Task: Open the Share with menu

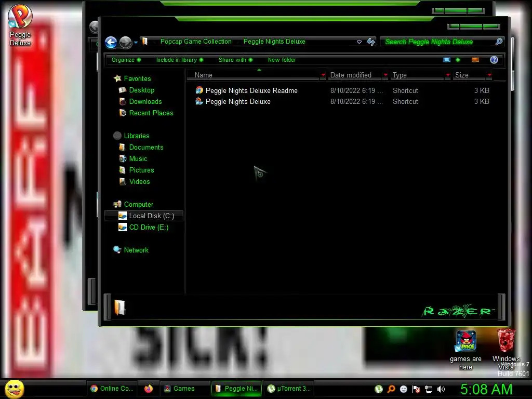Action: coord(235,60)
